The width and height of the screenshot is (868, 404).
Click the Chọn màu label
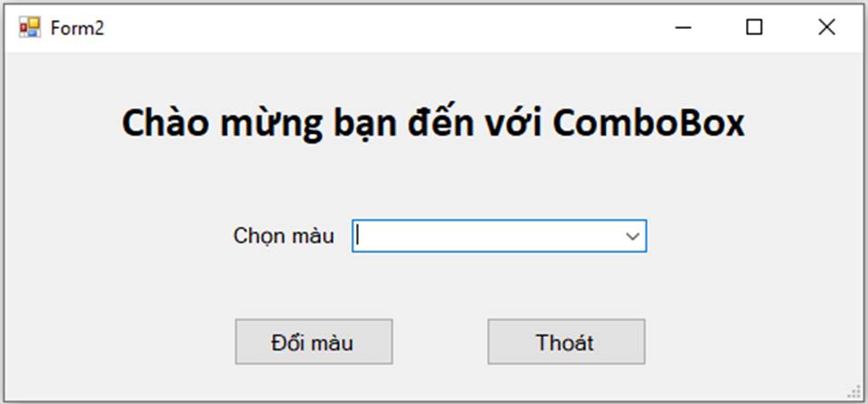tap(283, 236)
